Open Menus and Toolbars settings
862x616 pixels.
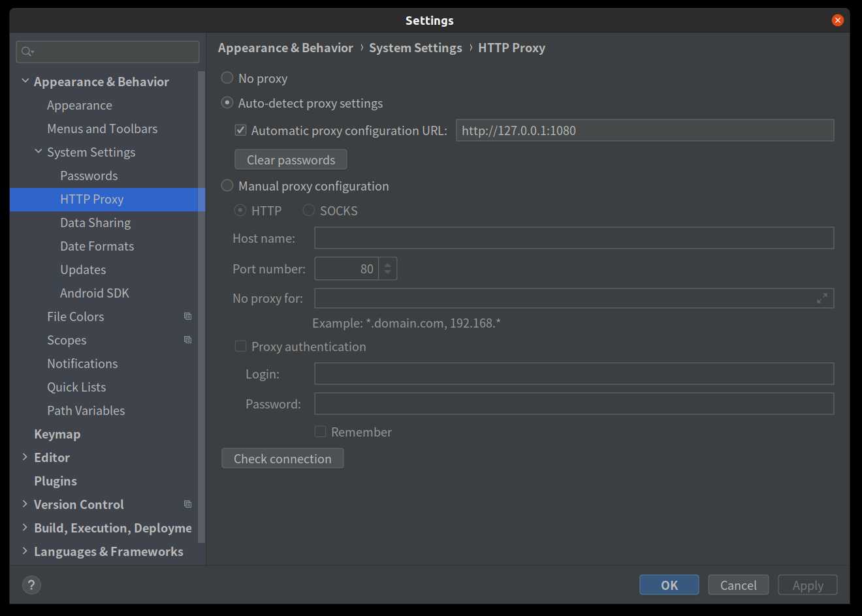point(103,129)
